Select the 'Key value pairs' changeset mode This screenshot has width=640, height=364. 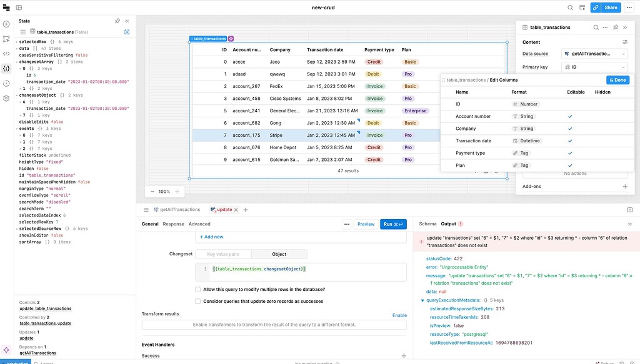(x=223, y=254)
